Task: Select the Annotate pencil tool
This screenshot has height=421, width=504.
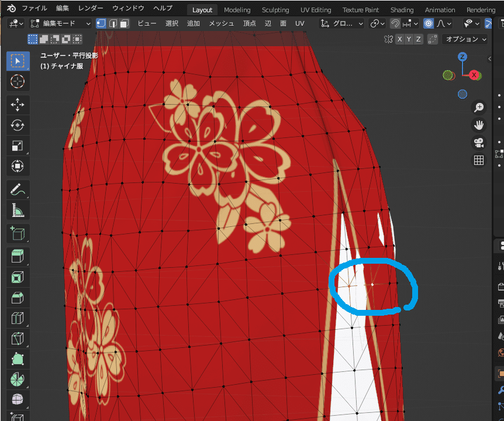Action: [18, 189]
